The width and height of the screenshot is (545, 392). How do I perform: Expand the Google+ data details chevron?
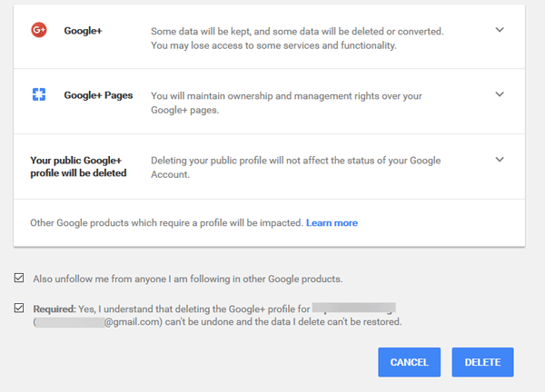coord(500,30)
